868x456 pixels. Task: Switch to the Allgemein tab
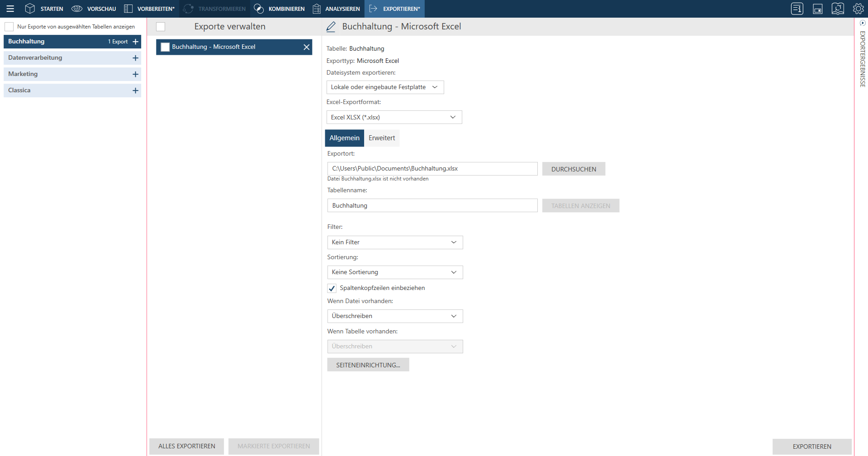click(344, 138)
